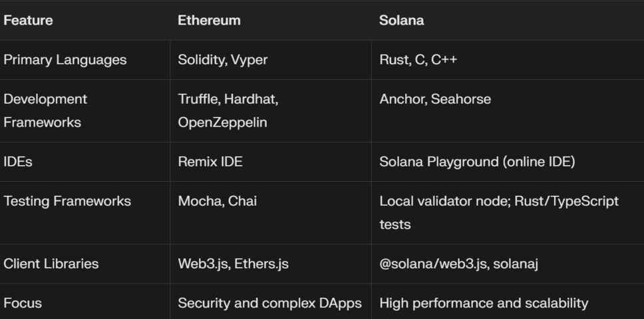Click the Truffle, Hardhat, OpenZeppelin cell
This screenshot has width=644, height=319.
pyautogui.click(x=228, y=111)
